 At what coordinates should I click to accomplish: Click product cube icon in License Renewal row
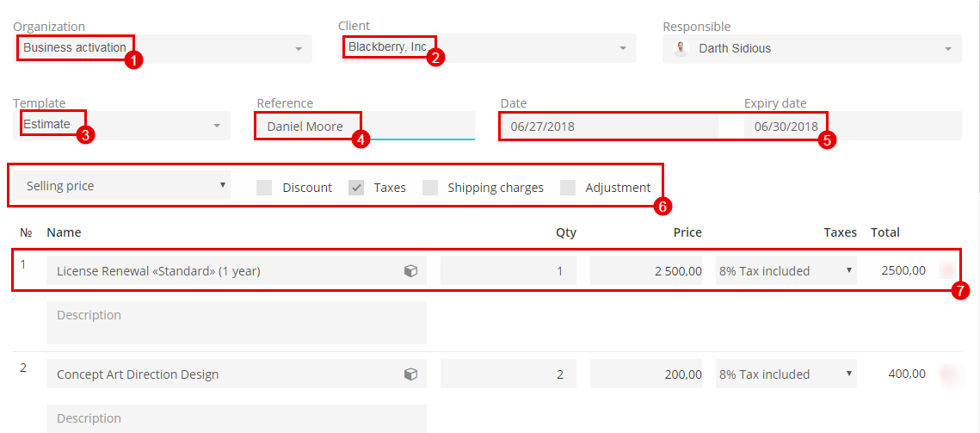(x=410, y=271)
